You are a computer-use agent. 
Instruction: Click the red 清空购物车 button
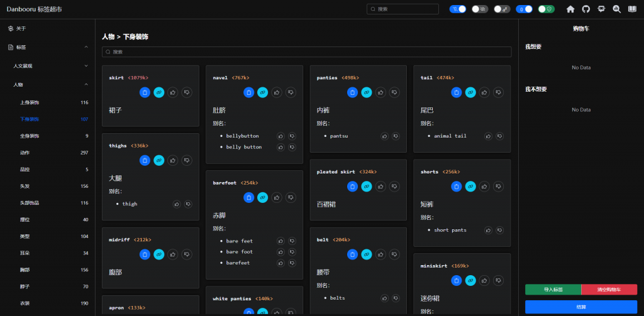[609, 290]
